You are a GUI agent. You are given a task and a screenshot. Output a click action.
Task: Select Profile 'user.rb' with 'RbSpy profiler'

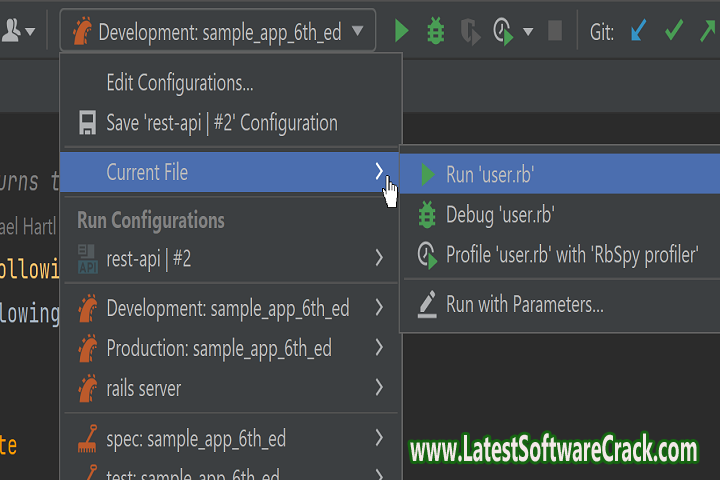click(x=571, y=255)
